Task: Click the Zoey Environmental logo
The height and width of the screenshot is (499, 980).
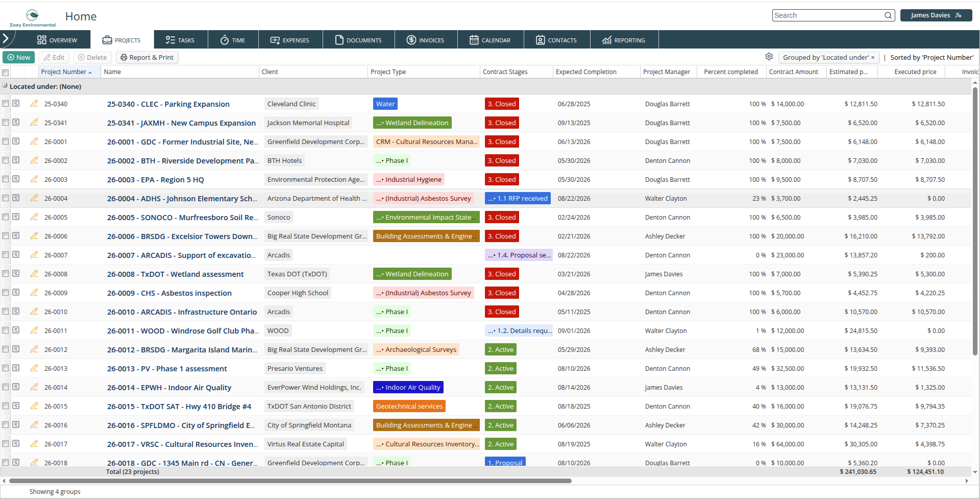Action: click(33, 18)
